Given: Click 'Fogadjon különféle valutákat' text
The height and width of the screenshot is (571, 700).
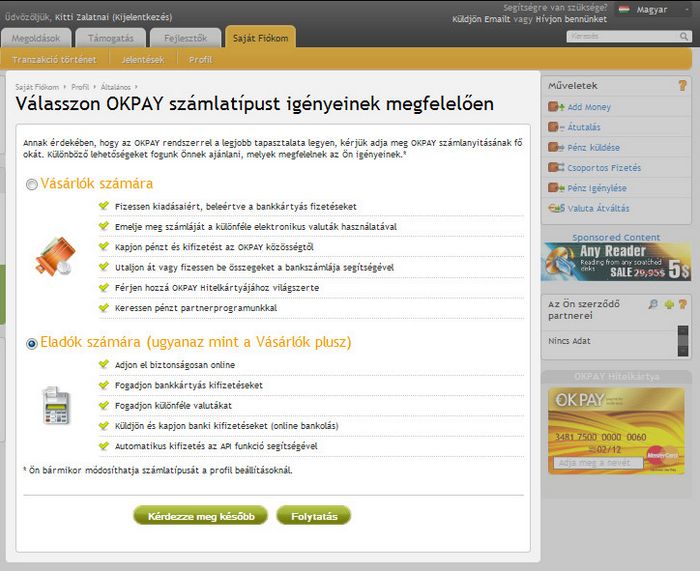Looking at the screenshot, I should (x=173, y=406).
